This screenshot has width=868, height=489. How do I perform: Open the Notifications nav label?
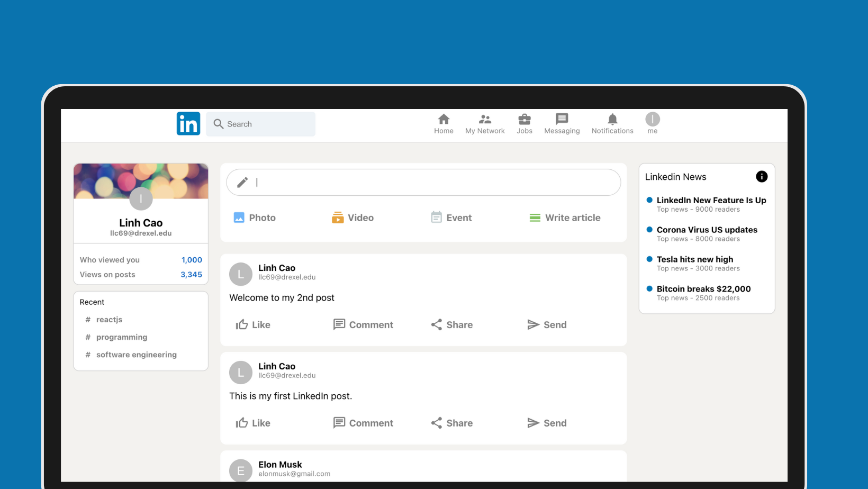coord(612,131)
